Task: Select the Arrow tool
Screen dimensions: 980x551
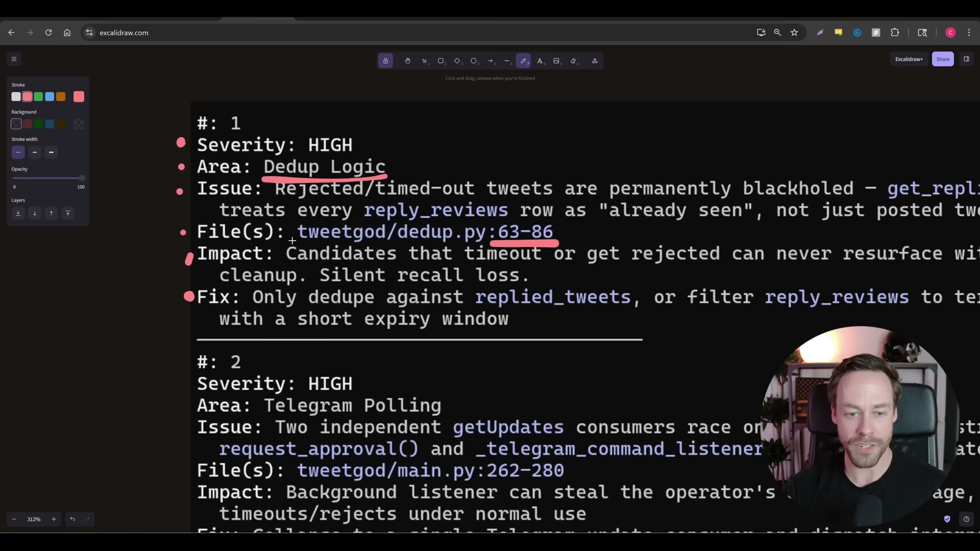Action: coord(491,61)
